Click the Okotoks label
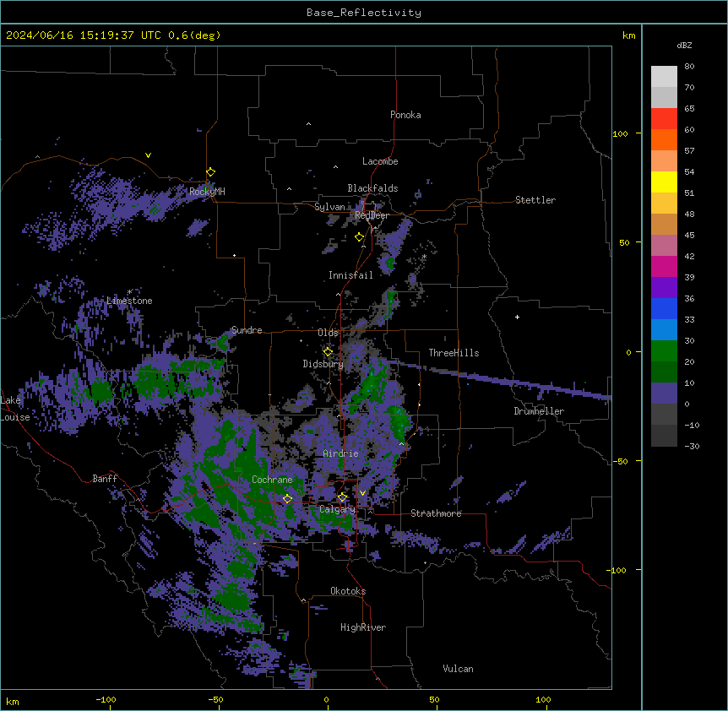This screenshot has width=728, height=711. point(348,591)
